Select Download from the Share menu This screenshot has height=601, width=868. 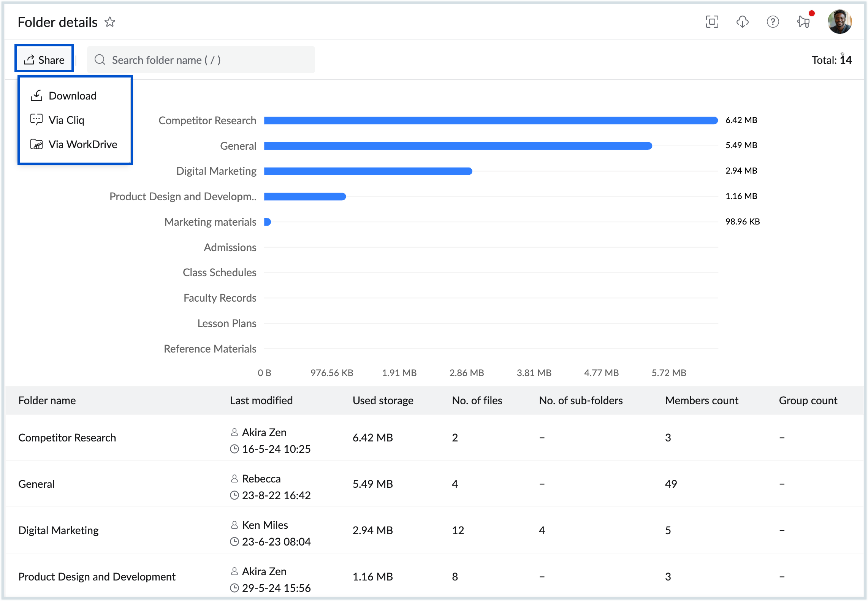72,96
